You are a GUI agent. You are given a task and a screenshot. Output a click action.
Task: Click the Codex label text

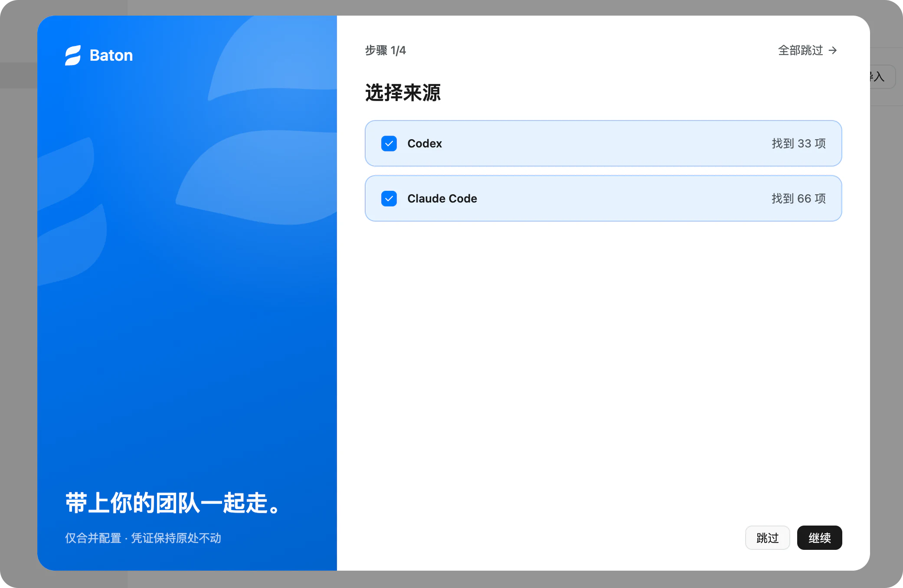pyautogui.click(x=425, y=144)
